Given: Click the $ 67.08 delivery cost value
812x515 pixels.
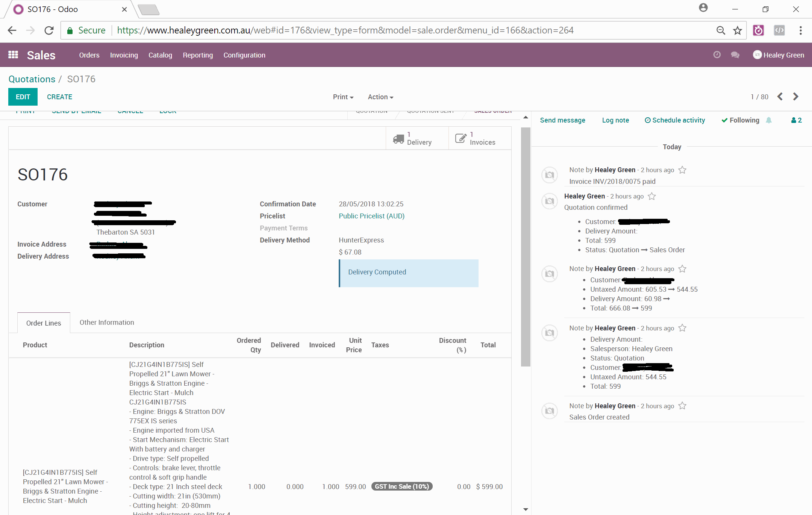Looking at the screenshot, I should click(x=350, y=252).
